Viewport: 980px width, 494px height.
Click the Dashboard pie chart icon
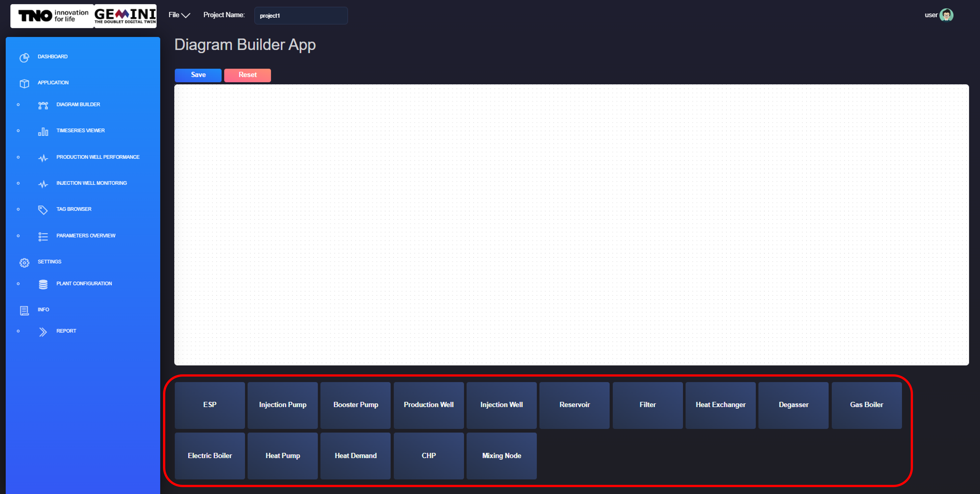(x=24, y=57)
